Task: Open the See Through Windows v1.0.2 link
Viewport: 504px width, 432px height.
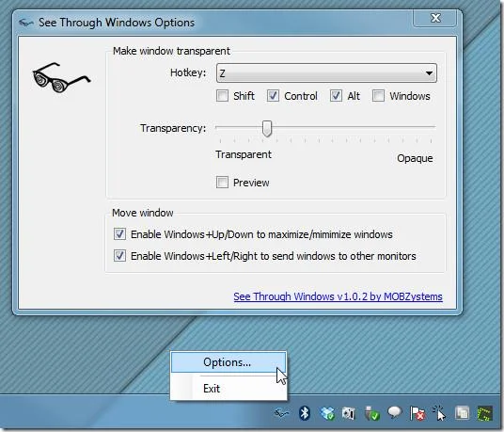Action: 338,296
